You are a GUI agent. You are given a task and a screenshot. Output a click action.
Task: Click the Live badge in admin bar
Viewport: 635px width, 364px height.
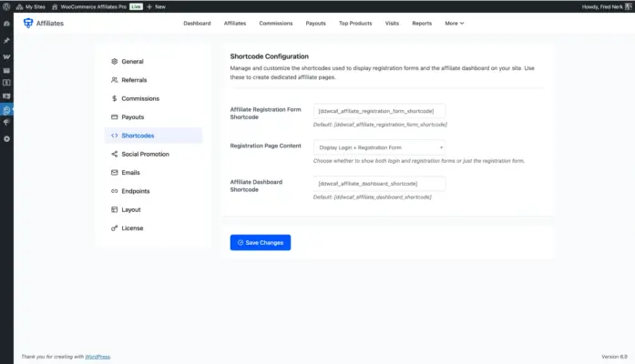[x=136, y=6]
